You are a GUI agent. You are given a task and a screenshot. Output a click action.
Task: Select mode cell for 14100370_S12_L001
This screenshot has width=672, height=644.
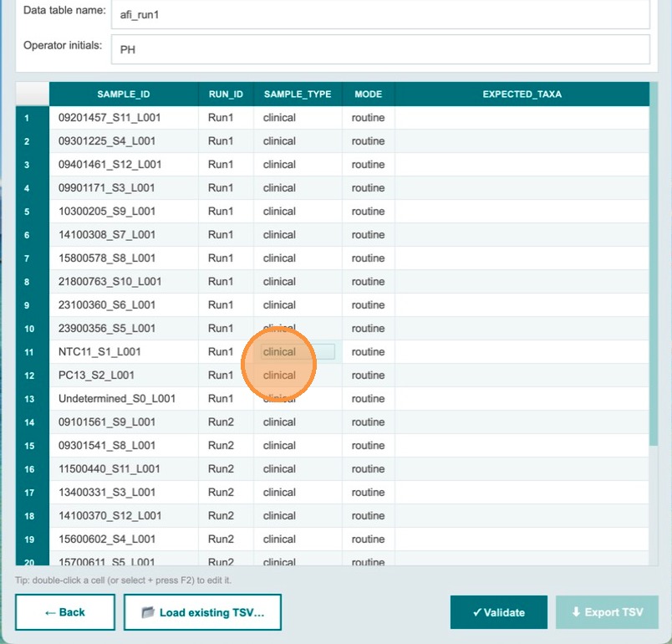pos(368,516)
